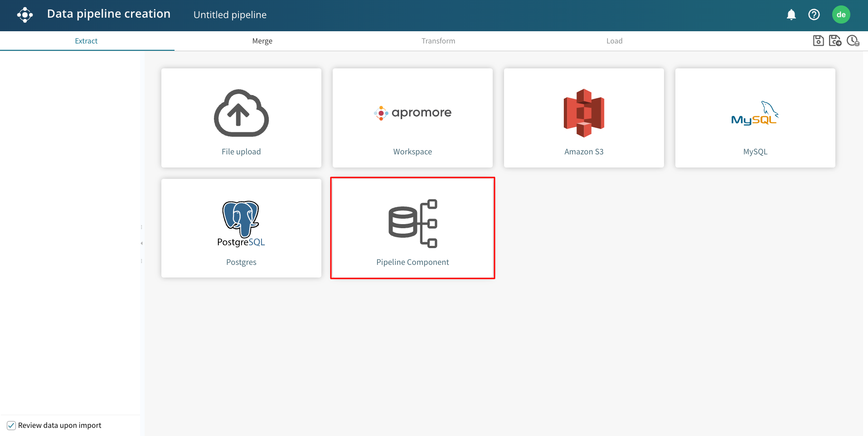868x436 pixels.
Task: Click the save-as icon with arrow
Action: click(x=835, y=41)
